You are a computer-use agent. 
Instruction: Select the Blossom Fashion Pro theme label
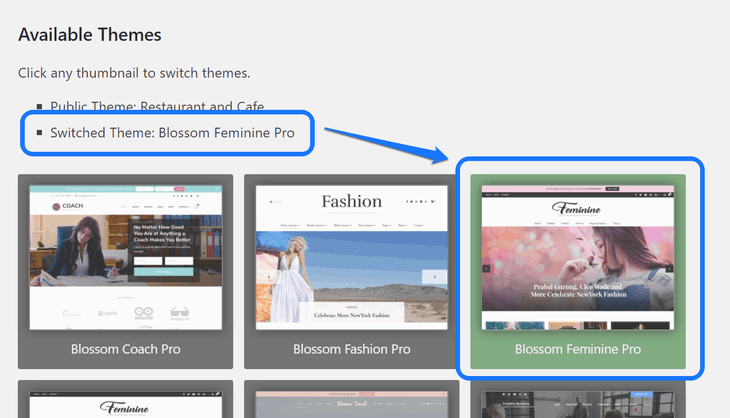point(351,349)
